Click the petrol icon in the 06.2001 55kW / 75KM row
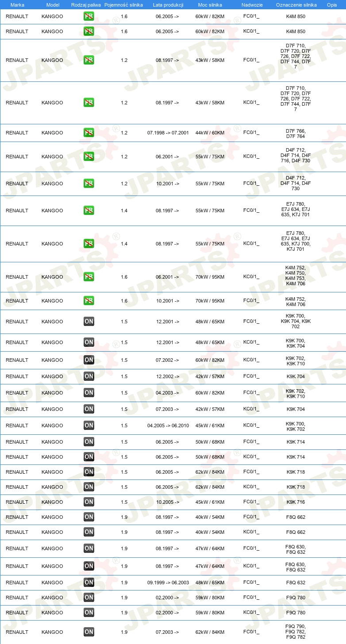The image size is (346, 644). tap(89, 157)
